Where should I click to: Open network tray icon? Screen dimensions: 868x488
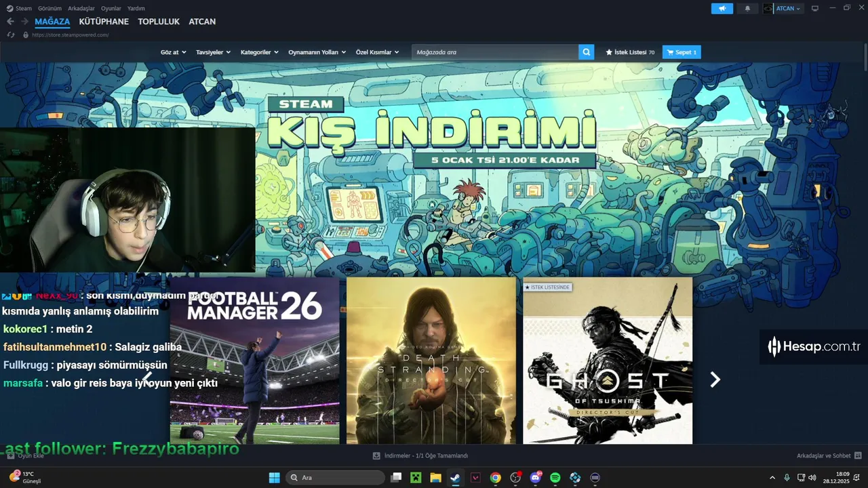coord(801,478)
